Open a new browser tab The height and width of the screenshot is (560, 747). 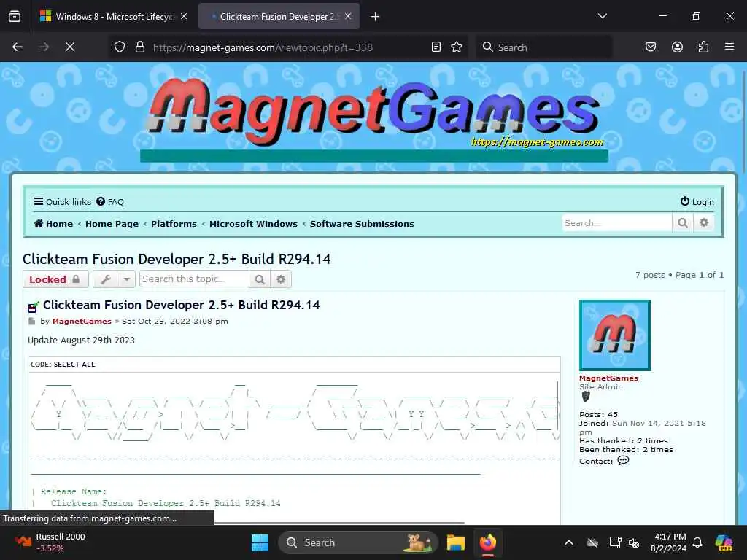click(x=376, y=17)
